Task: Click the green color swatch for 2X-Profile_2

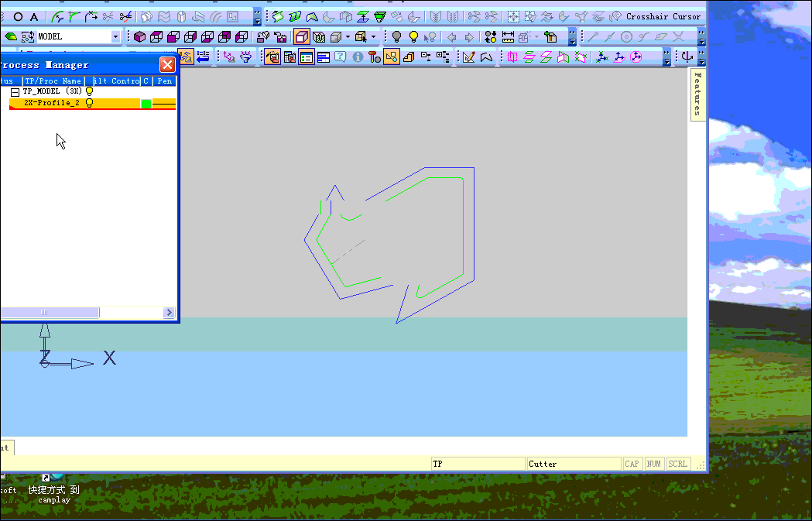Action: pos(146,102)
